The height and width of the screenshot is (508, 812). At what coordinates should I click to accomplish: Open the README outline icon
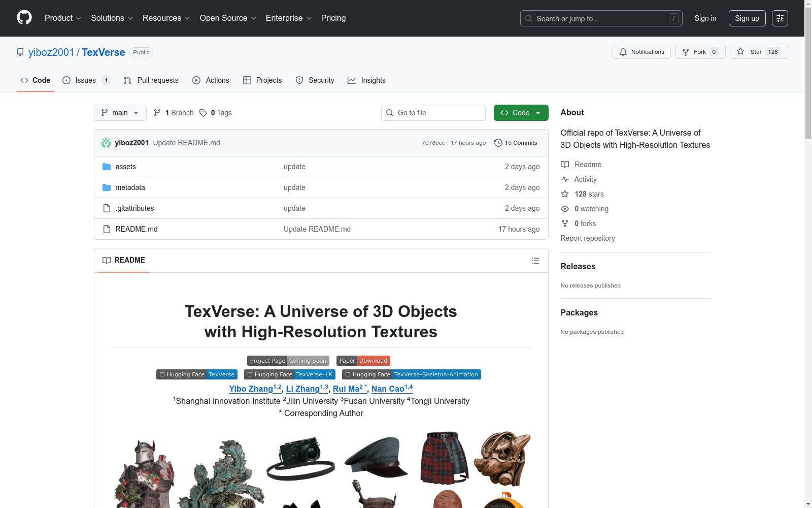[x=535, y=261]
